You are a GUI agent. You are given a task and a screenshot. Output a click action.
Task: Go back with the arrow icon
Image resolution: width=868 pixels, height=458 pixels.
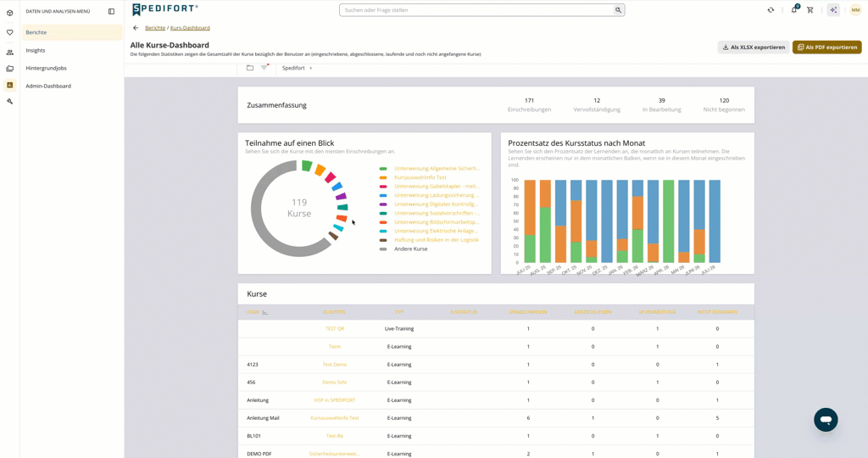tap(136, 28)
